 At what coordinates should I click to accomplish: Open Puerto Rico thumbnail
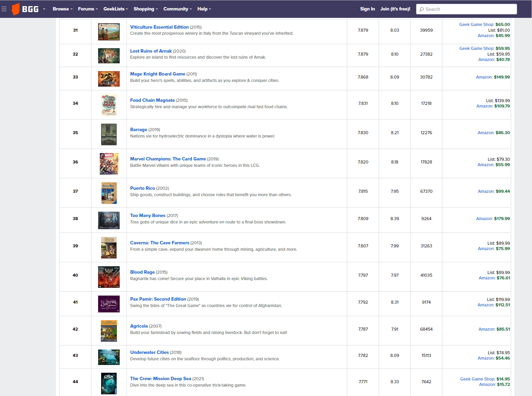pyautogui.click(x=109, y=193)
